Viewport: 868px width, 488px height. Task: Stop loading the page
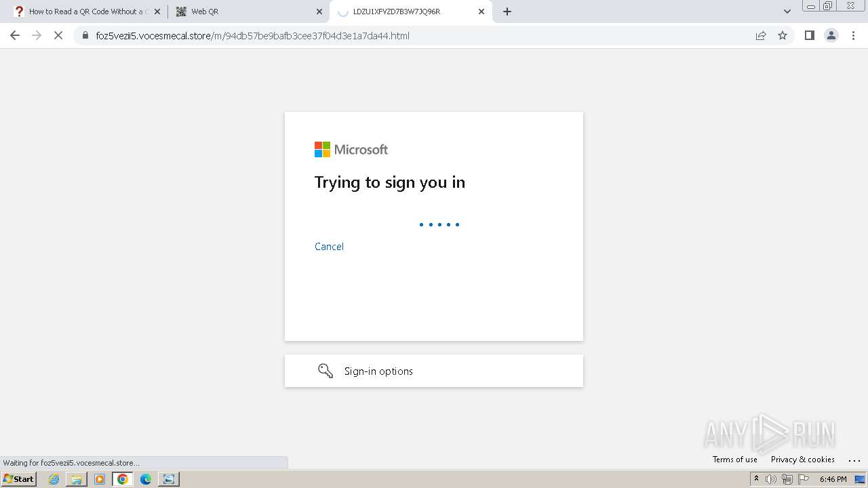click(x=58, y=35)
